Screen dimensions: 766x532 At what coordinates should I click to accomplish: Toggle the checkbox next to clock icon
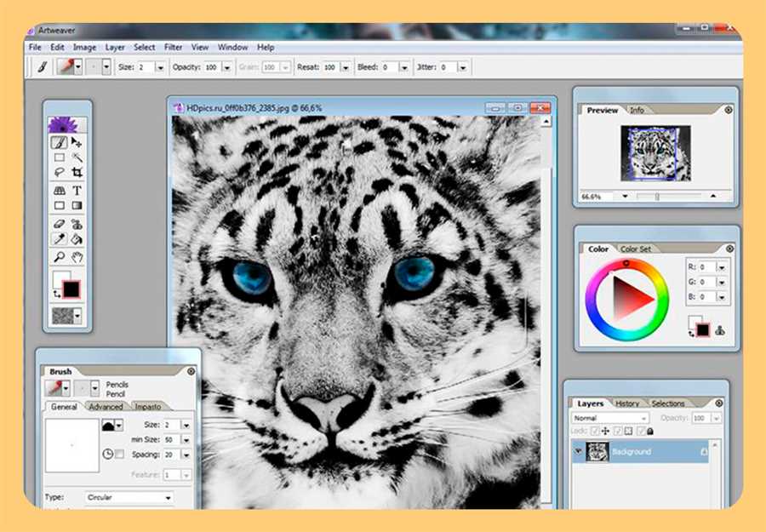[119, 455]
